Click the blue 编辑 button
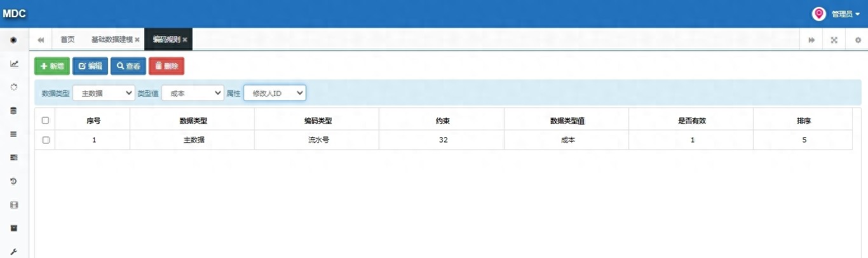868x258 pixels. click(x=90, y=66)
